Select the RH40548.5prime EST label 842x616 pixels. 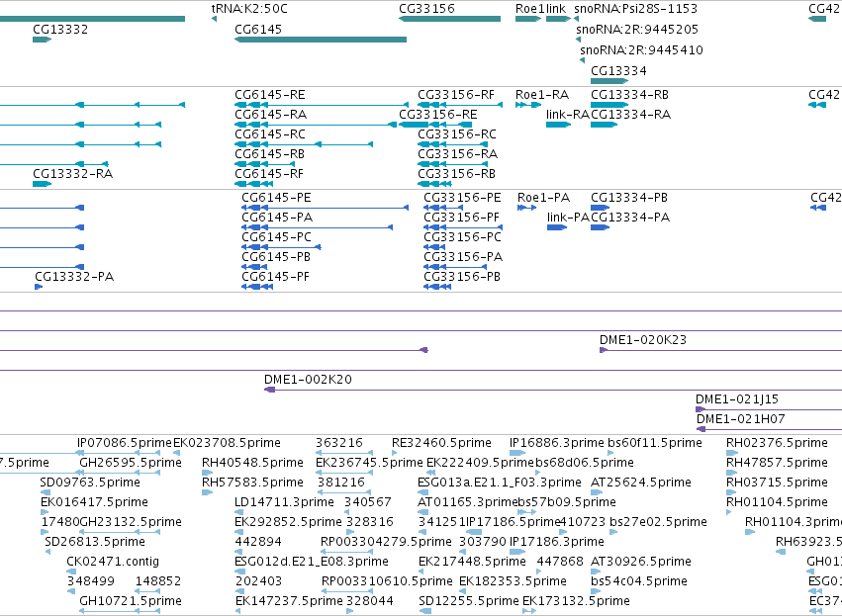pos(252,463)
